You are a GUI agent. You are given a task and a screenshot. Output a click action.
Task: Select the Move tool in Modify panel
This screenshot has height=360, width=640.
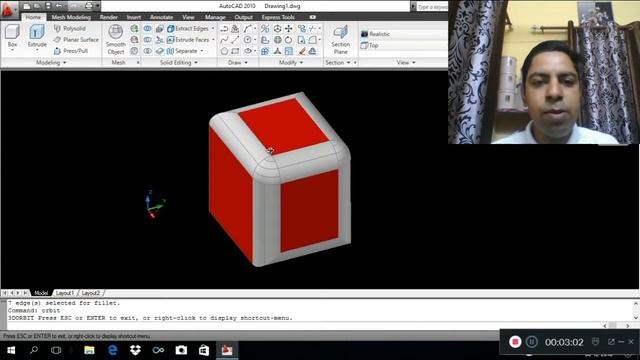(x=289, y=29)
